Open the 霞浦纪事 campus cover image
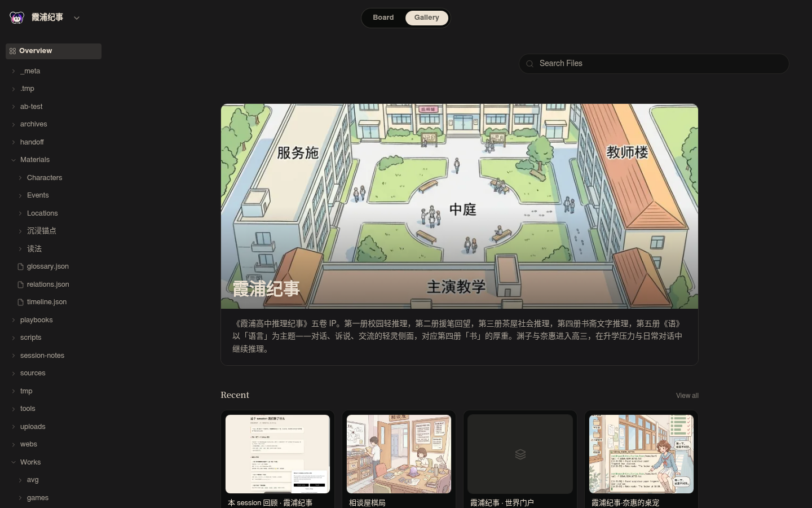This screenshot has width=812, height=508. pos(460,206)
